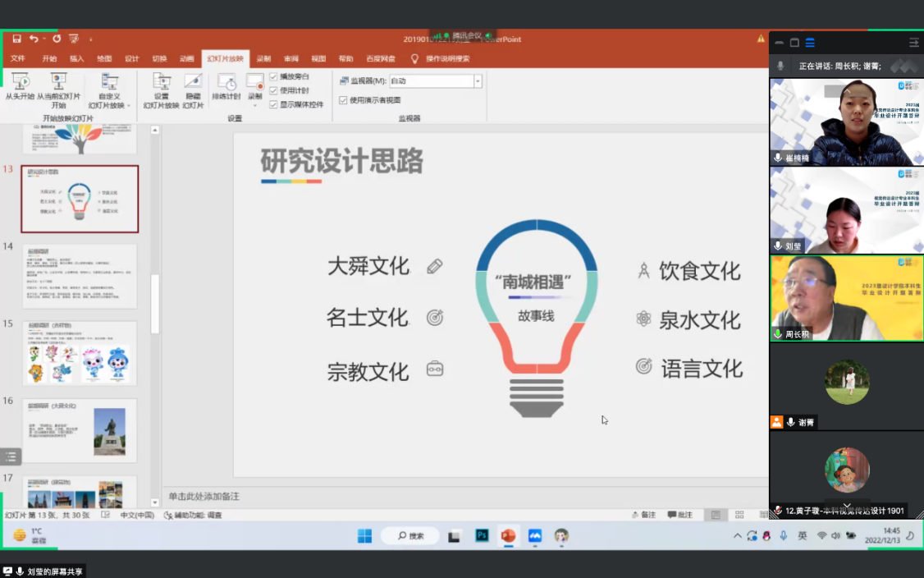Screen dimensions: 924x578
Task: Toggle Play Narrations (播放旁白) checkbox
Action: [x=273, y=76]
